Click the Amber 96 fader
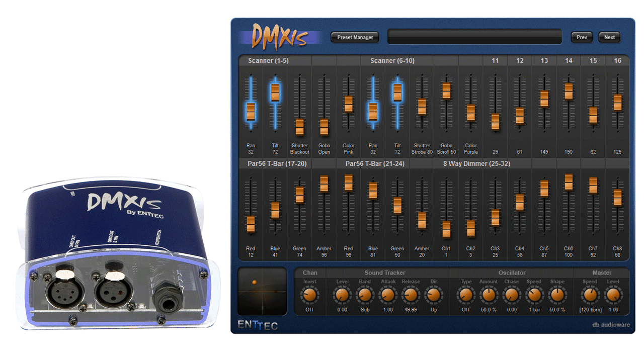The image size is (644, 362). 324,184
